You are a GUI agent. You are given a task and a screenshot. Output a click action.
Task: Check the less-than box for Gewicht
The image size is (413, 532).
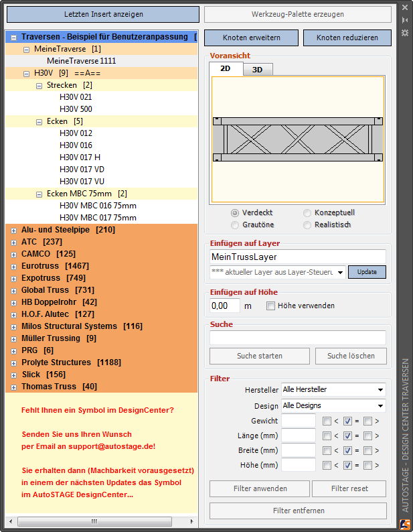point(327,421)
